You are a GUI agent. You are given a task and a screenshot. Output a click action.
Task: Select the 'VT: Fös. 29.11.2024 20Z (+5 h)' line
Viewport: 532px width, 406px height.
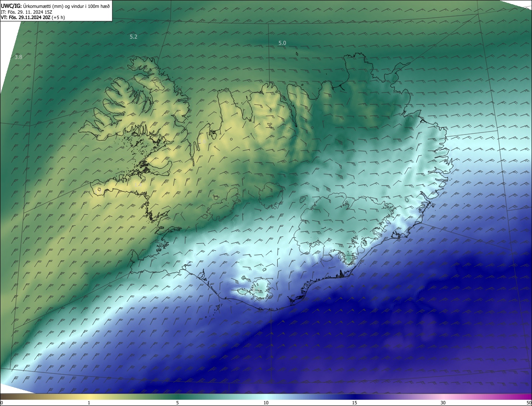click(x=33, y=17)
